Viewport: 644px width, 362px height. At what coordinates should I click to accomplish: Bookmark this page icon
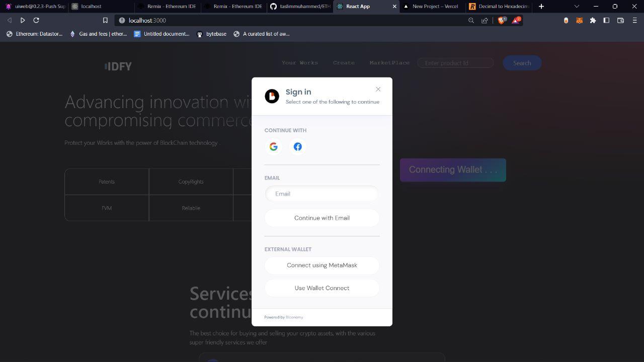click(105, 20)
